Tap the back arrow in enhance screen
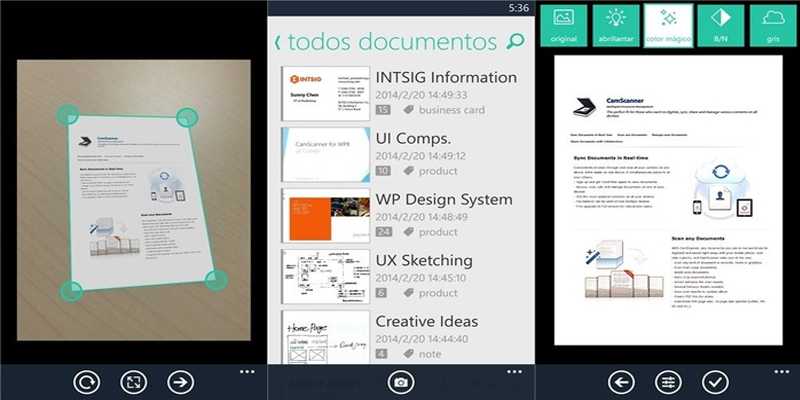The image size is (800, 400). click(621, 382)
